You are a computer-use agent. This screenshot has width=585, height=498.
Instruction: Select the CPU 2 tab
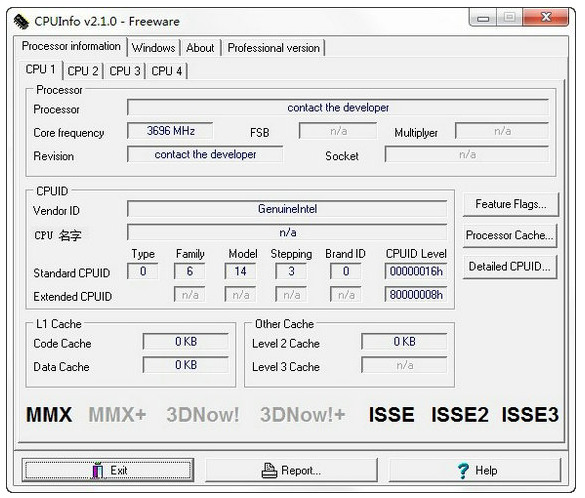pyautogui.click(x=83, y=71)
